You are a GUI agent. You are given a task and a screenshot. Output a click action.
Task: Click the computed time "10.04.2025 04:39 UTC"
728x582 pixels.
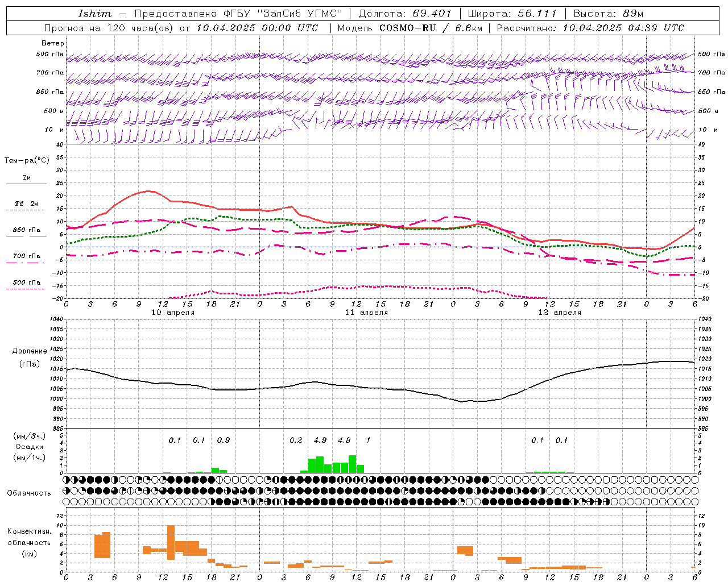[x=623, y=27]
